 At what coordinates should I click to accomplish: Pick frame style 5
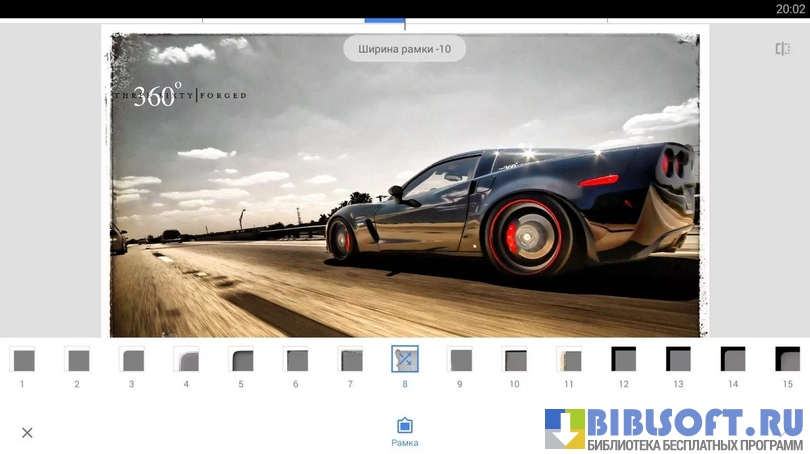[x=241, y=359]
